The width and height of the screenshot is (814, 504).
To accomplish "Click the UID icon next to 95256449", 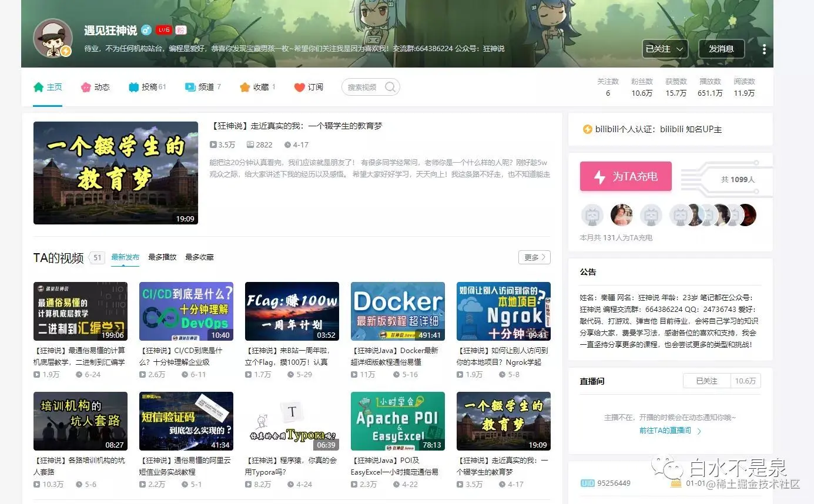I will click(587, 483).
